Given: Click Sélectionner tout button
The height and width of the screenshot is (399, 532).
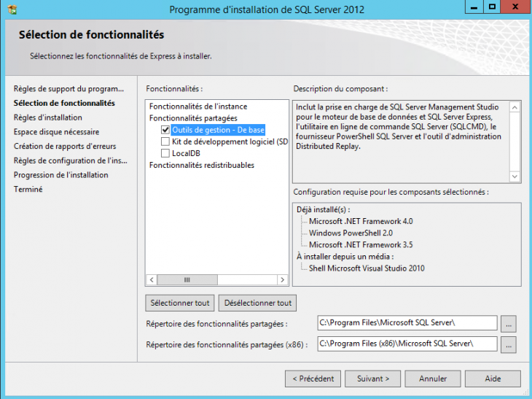Looking at the screenshot, I should [180, 303].
